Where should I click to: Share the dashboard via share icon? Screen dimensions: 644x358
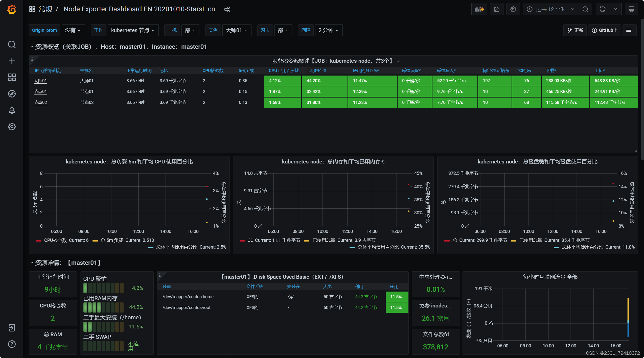227,10
